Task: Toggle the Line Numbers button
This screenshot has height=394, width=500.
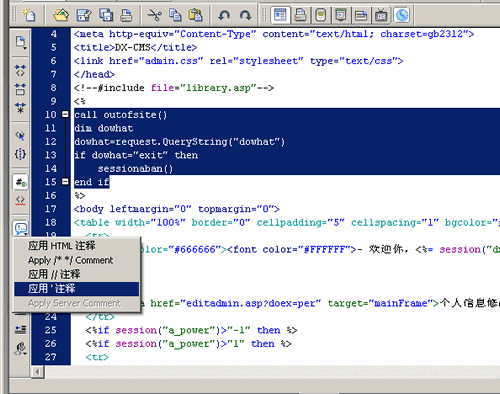Action: pyautogui.click(x=21, y=182)
